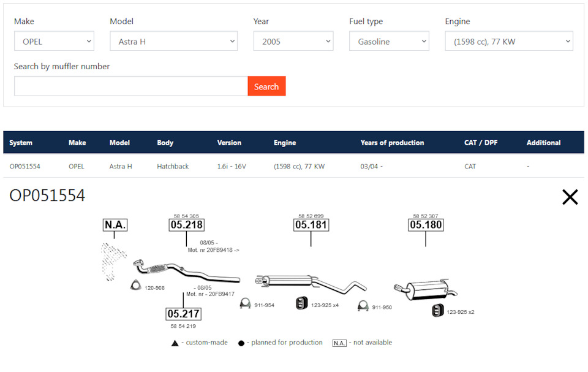
Task: Click the rubber hanger icon 123-925 x2
Action: pos(438,311)
